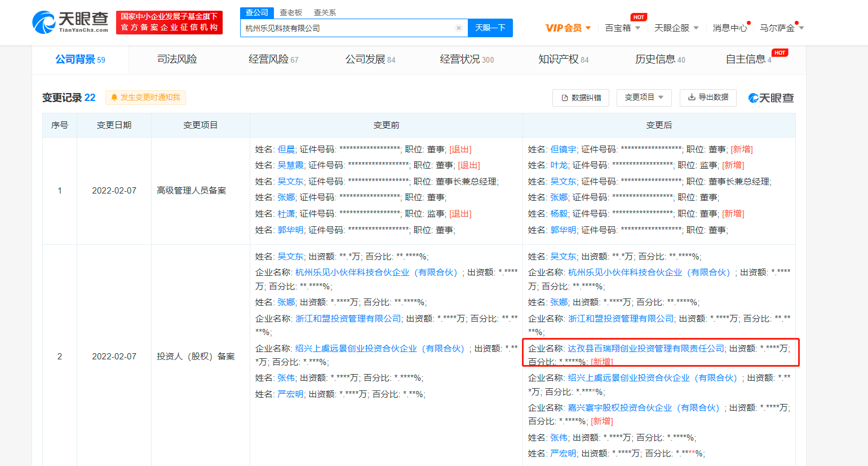Screen dimensions: 868x466
Task: Switch to 查老板 search tab
Action: tap(291, 12)
